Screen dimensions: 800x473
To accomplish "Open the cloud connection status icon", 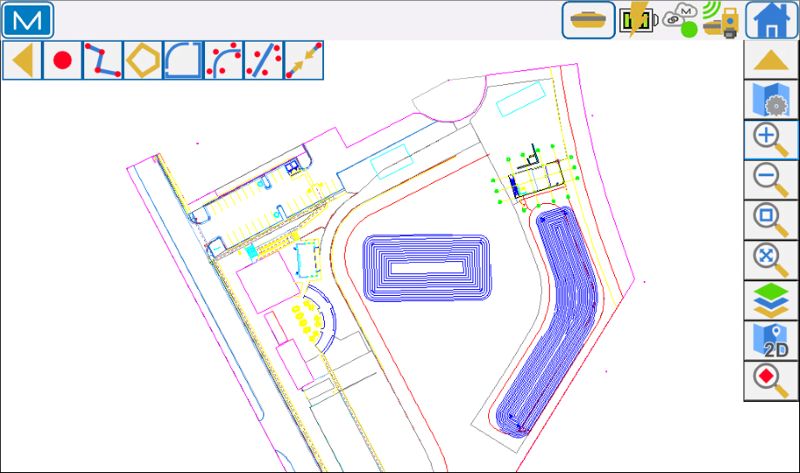I will 681,20.
